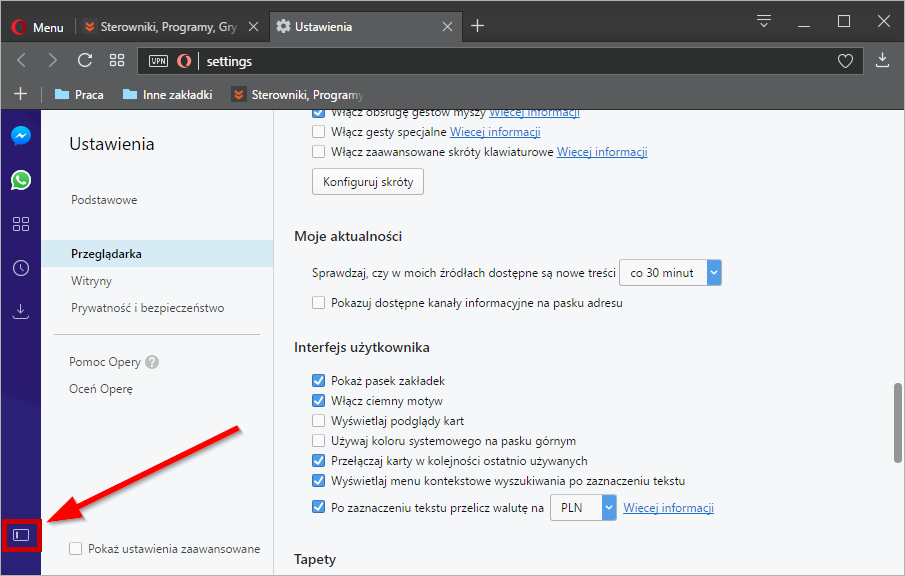
Task: Open Więcej informacji link next to PLN
Action: 668,508
